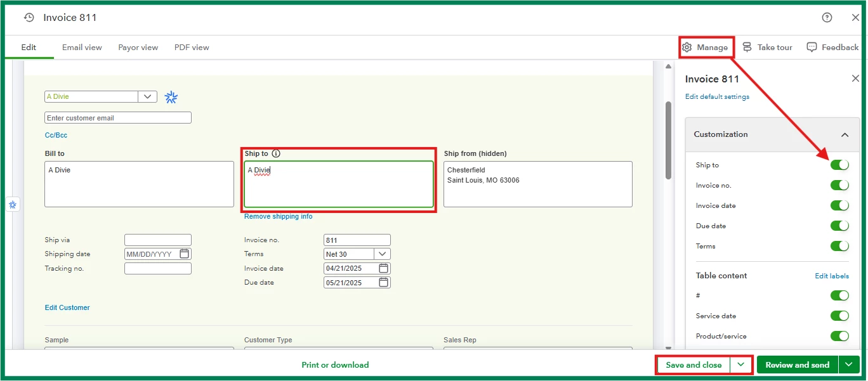Open the Review and send dropdown arrow

tap(849, 365)
